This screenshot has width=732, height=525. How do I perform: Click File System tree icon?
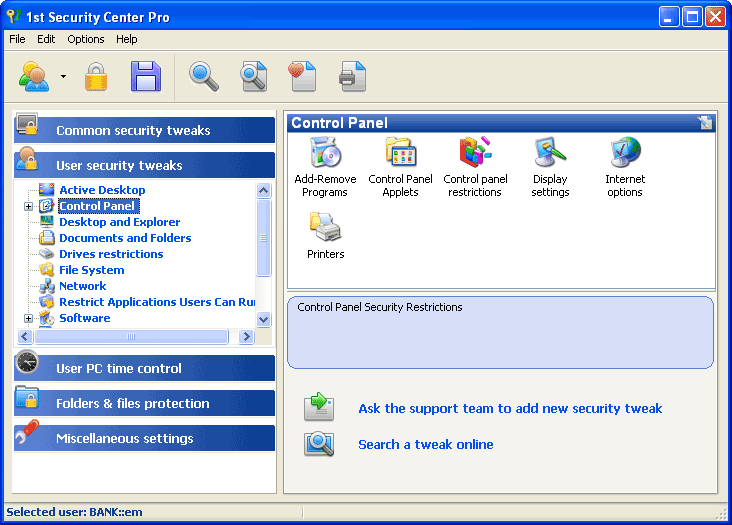click(x=47, y=270)
